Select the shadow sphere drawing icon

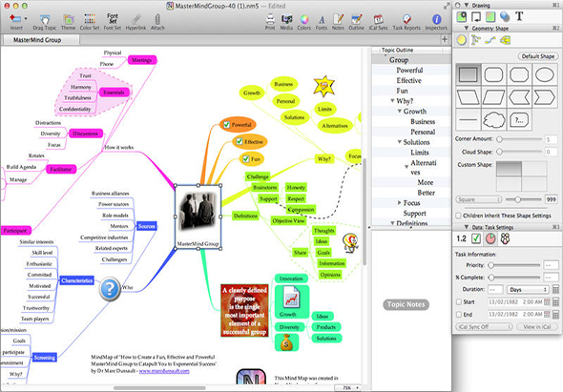pyautogui.click(x=505, y=16)
